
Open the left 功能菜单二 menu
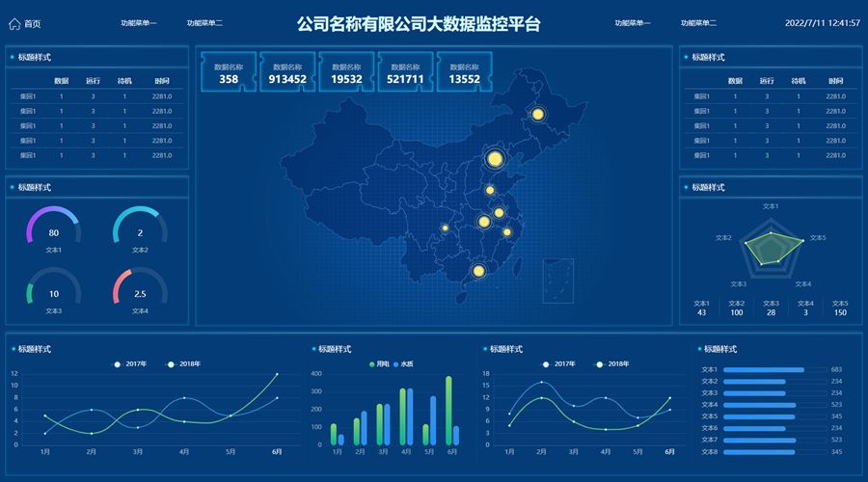pyautogui.click(x=204, y=22)
